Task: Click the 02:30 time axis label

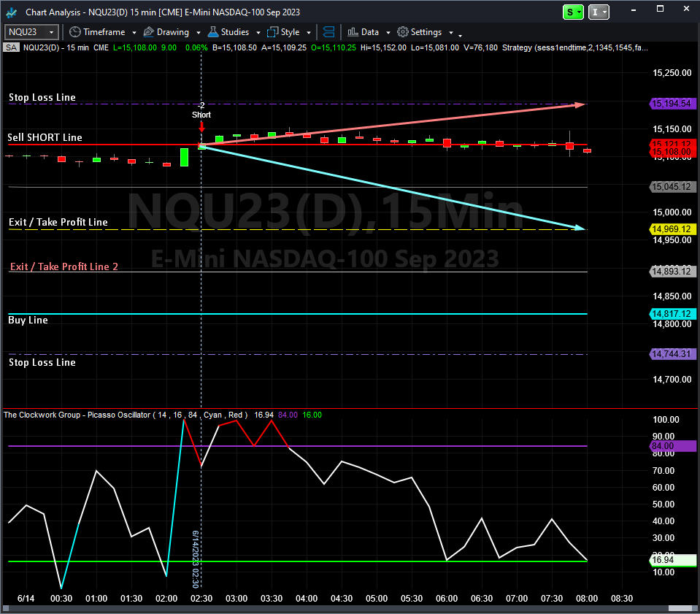Action: click(201, 599)
